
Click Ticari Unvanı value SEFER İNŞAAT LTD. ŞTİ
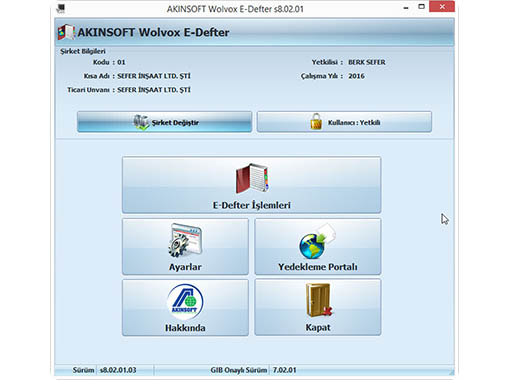(154, 90)
